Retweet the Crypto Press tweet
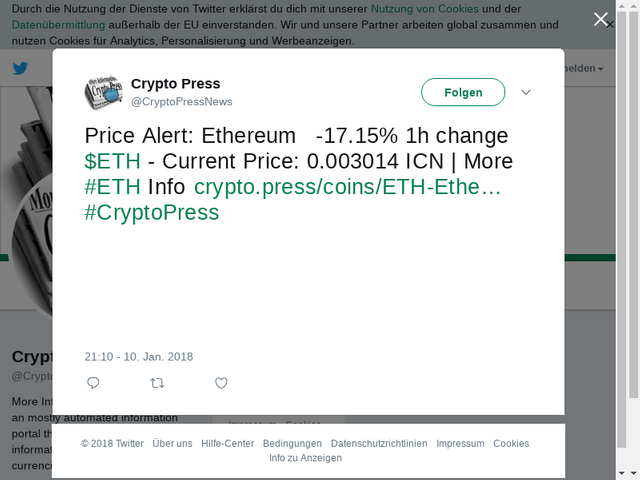 tap(157, 383)
